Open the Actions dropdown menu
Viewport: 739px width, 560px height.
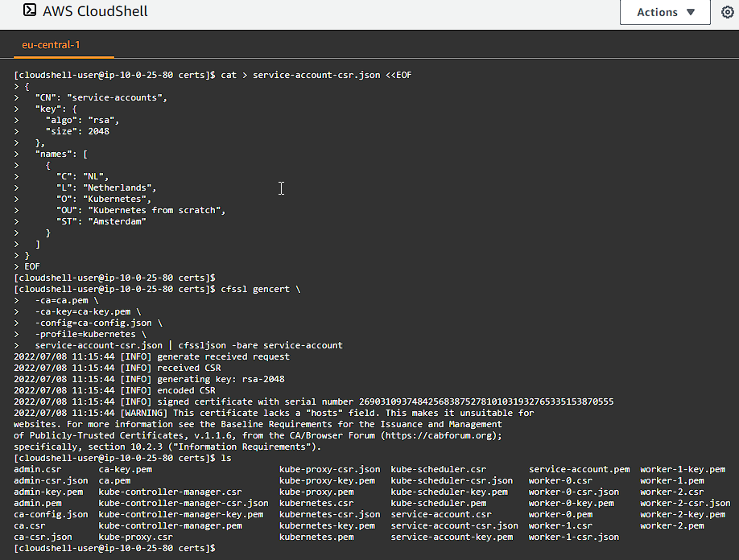click(665, 13)
